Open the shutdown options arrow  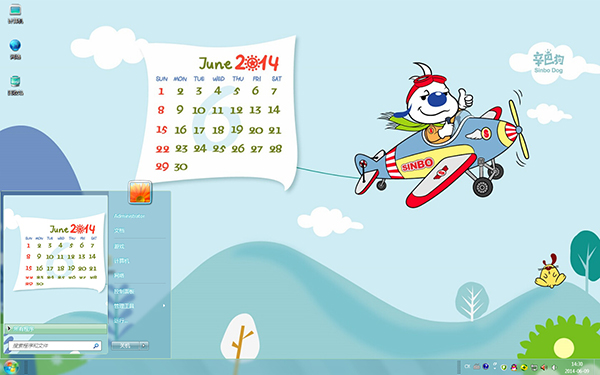[144, 346]
